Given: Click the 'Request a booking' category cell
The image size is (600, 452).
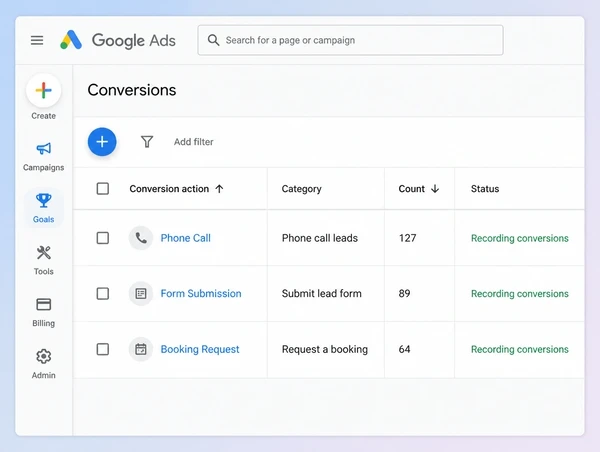Looking at the screenshot, I should pos(325,349).
